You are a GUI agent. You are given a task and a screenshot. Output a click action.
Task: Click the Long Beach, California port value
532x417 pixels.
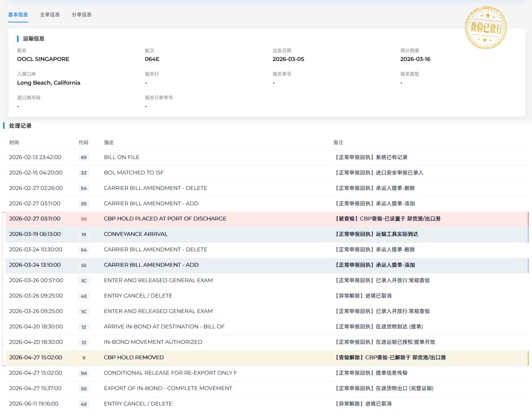tap(49, 83)
